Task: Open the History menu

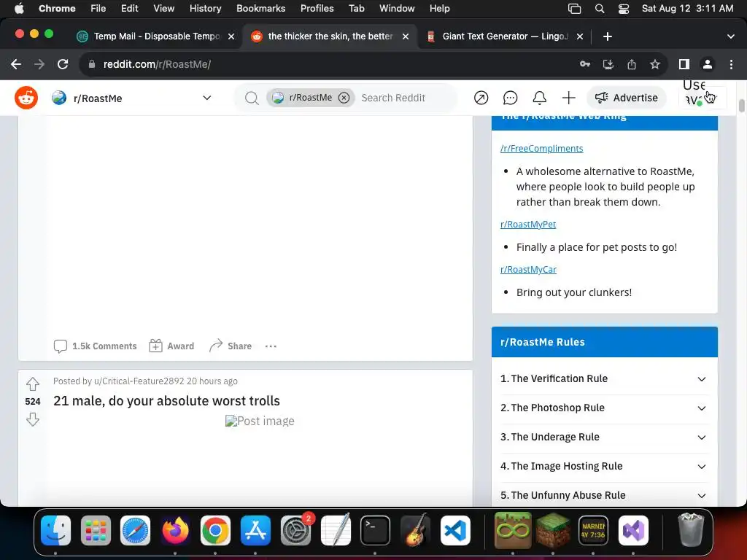Action: (205, 9)
